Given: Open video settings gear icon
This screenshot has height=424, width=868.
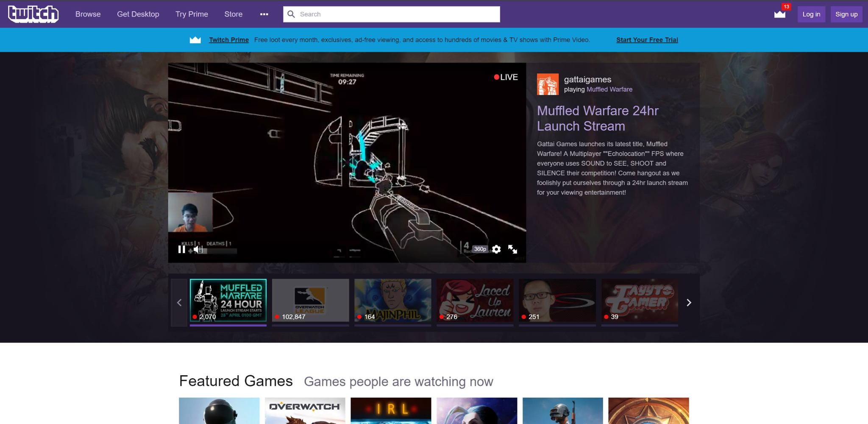Looking at the screenshot, I should click(x=496, y=249).
